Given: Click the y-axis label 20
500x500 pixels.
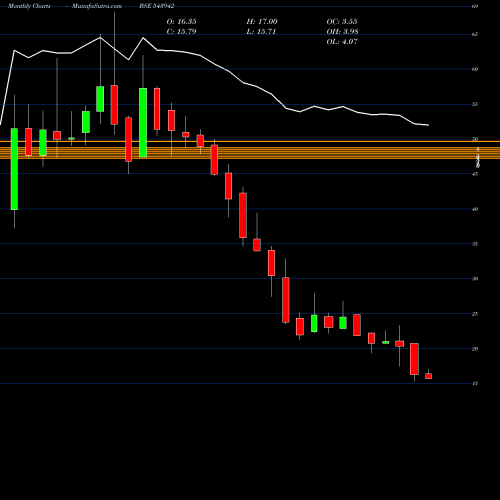Looking at the screenshot, I should [475, 349].
